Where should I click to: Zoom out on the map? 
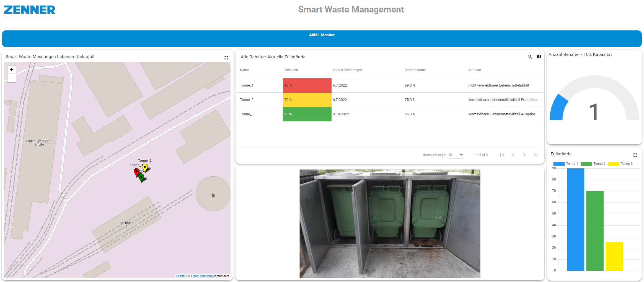[12, 78]
